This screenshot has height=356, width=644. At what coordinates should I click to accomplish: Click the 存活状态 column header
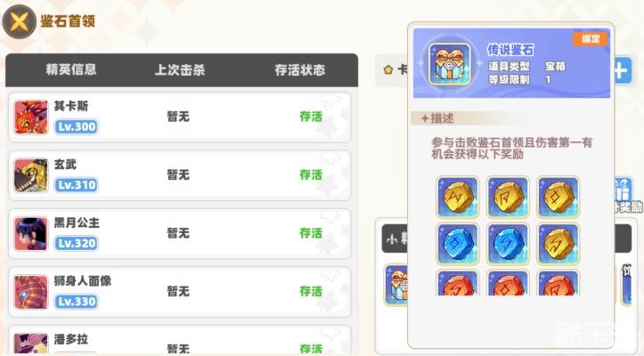click(x=300, y=69)
